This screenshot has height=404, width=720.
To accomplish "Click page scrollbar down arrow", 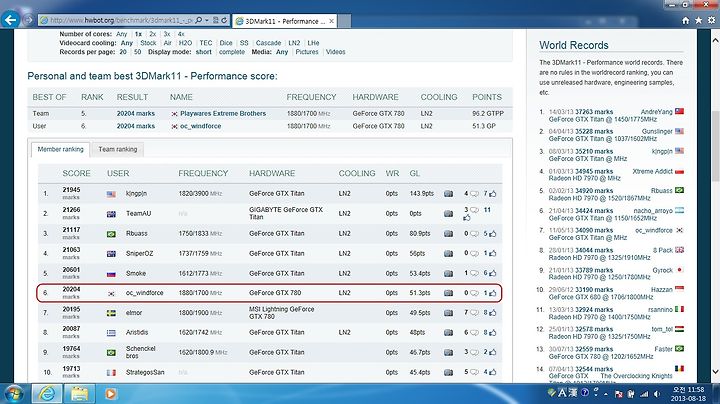I will [715, 371].
